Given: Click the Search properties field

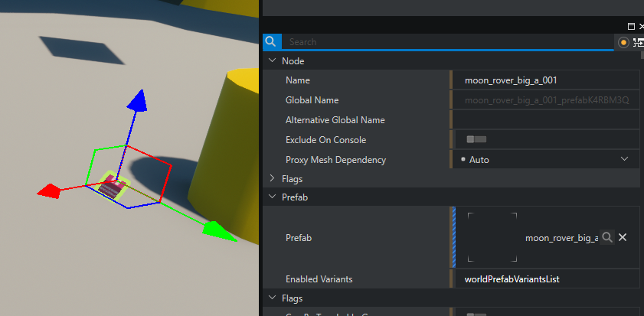Looking at the screenshot, I should (x=448, y=42).
